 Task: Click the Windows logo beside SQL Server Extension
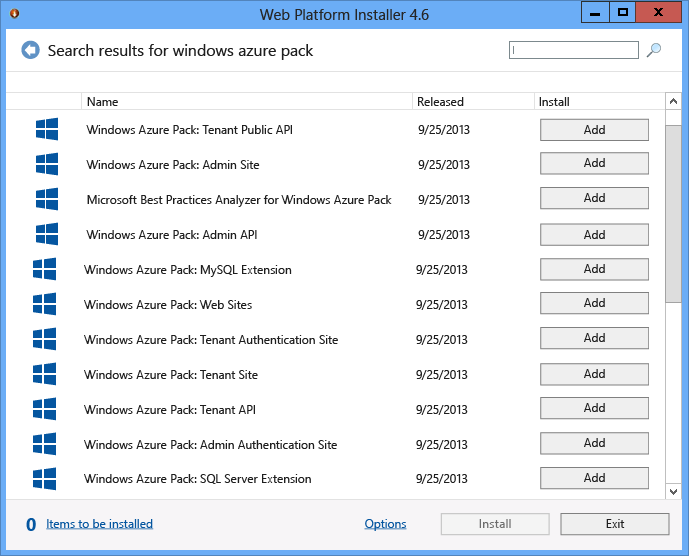click(44, 479)
